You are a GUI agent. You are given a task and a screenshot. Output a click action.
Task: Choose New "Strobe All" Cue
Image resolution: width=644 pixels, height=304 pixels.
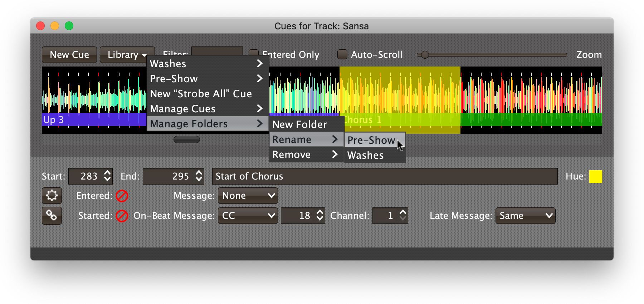(x=208, y=94)
